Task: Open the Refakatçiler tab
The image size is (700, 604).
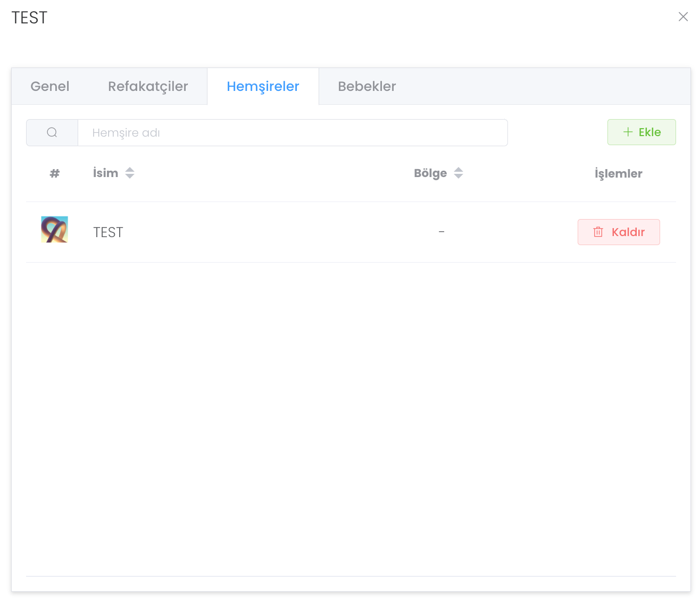Action: (148, 87)
